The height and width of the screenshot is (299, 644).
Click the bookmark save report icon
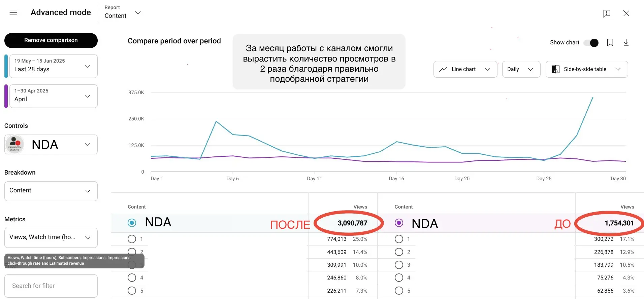pos(610,43)
